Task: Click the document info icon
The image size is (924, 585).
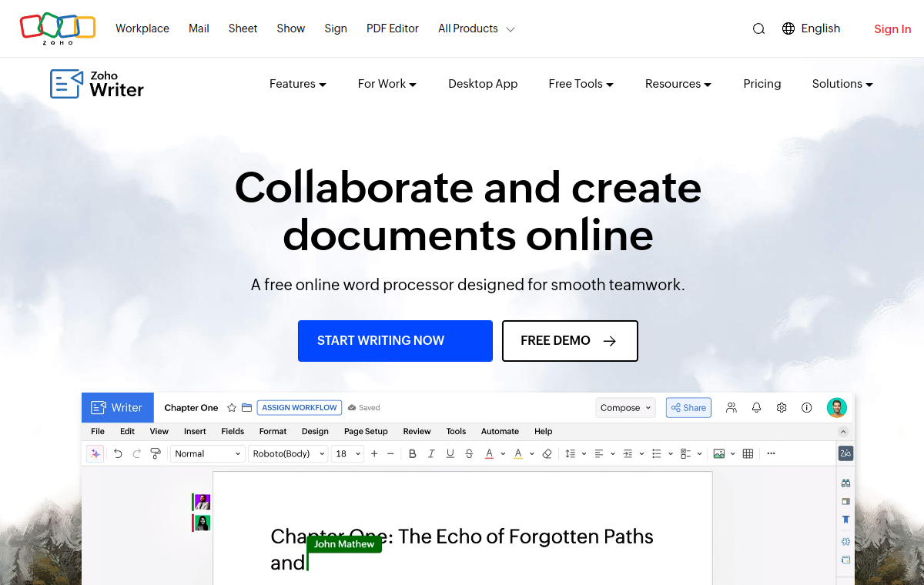Action: [807, 408]
